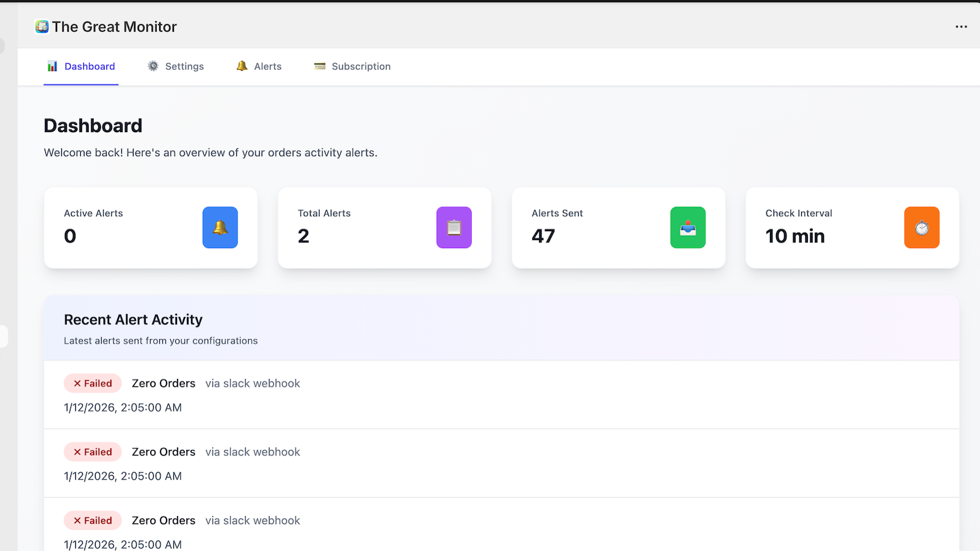Switch to the Subscription tab
This screenshot has width=980, height=551.
click(x=361, y=66)
